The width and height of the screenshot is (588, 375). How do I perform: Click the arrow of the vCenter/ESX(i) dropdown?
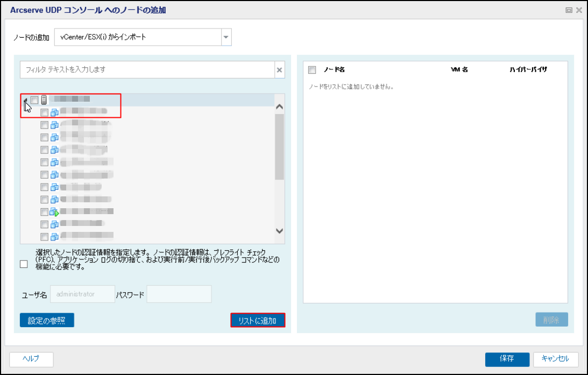[x=226, y=37]
